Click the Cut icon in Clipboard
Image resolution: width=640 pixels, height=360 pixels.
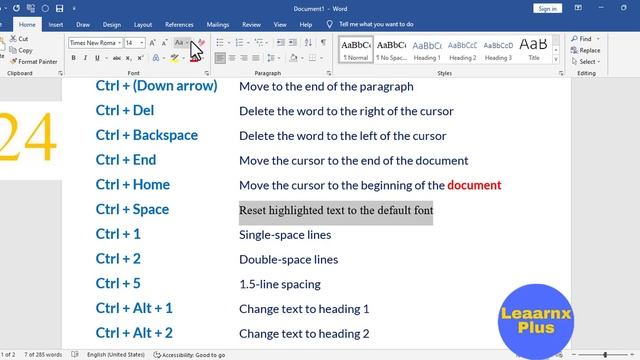click(13, 39)
